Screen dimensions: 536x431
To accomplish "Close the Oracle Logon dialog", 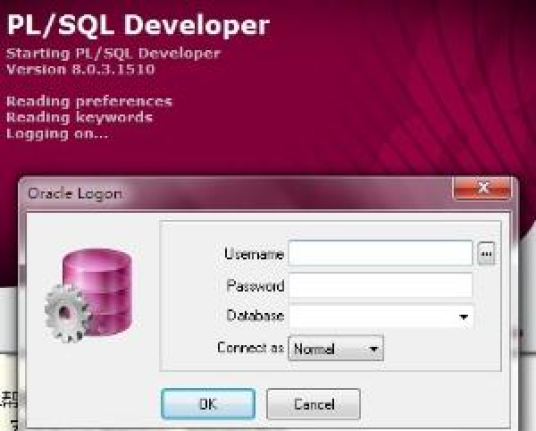I will click(x=483, y=187).
